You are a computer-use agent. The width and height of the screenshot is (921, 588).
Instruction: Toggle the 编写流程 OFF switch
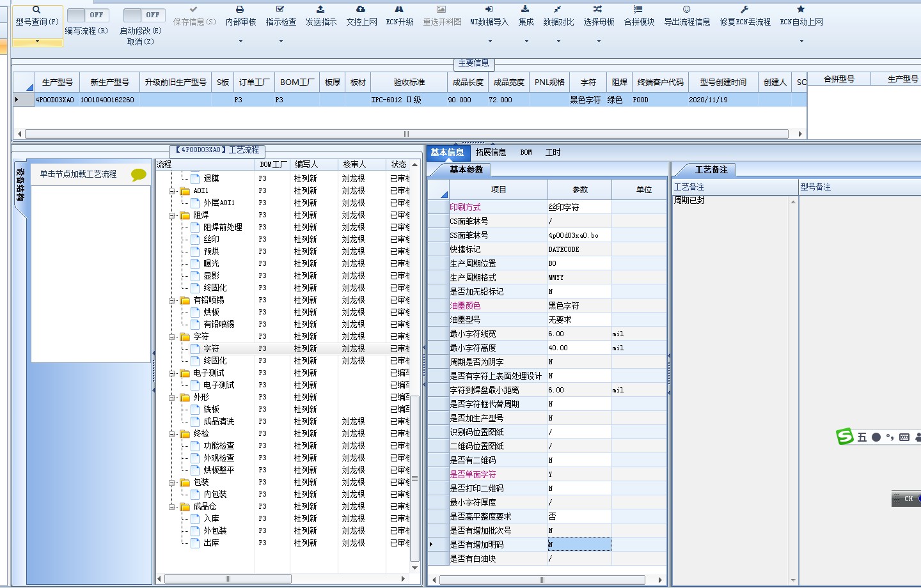pos(88,15)
